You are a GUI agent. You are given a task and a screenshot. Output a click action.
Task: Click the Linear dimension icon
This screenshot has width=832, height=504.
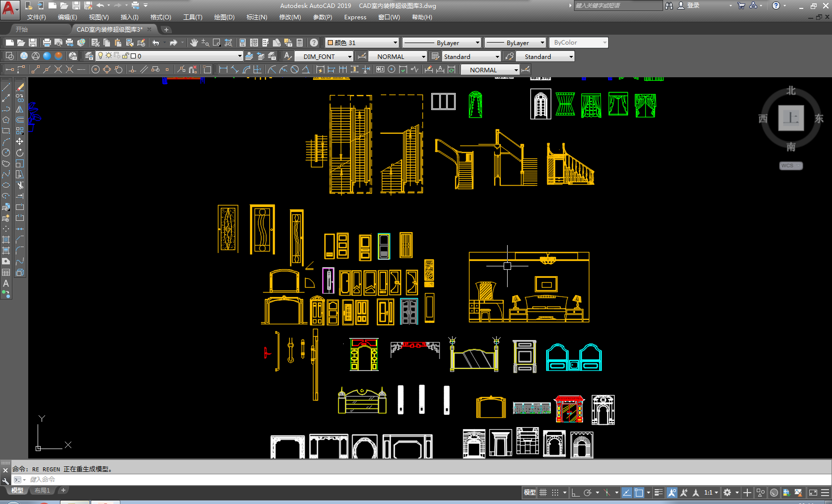click(223, 70)
